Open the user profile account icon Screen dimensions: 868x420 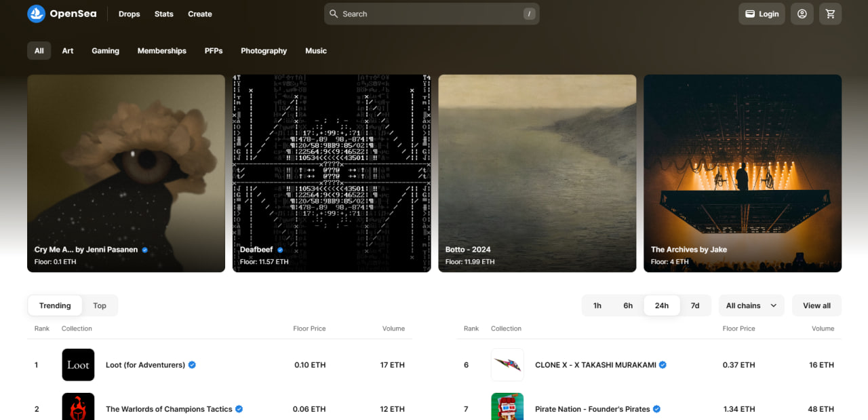coord(802,14)
